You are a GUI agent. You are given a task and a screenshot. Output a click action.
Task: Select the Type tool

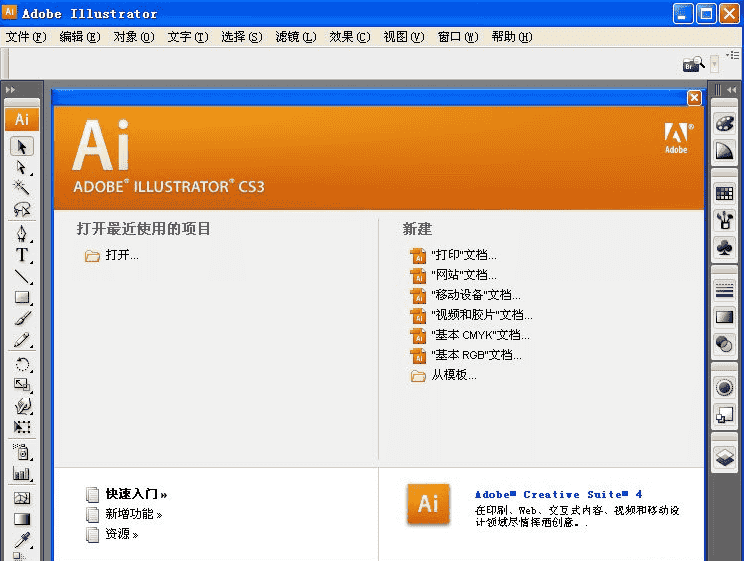[x=22, y=255]
